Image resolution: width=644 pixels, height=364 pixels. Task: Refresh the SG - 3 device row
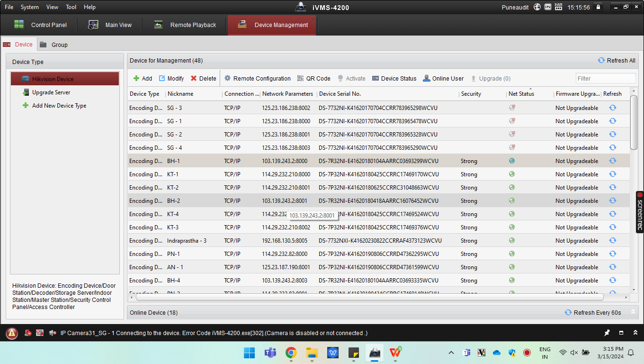coord(612,108)
